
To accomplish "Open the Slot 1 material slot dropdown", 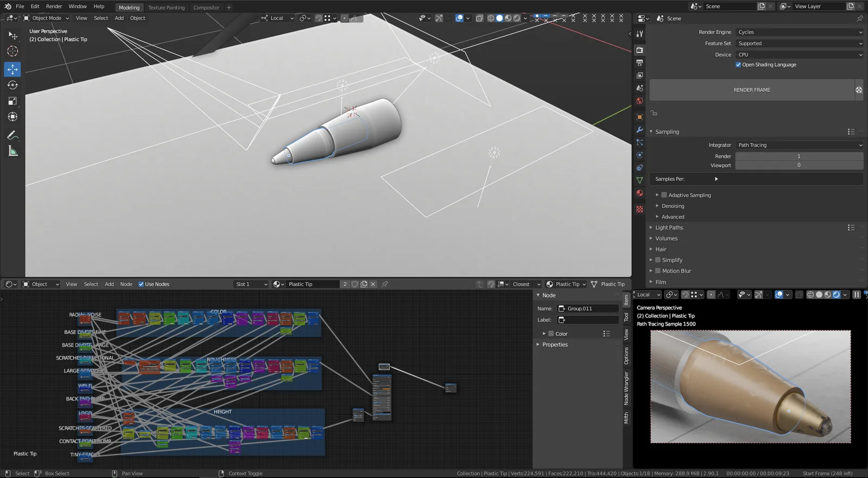I will [x=251, y=284].
